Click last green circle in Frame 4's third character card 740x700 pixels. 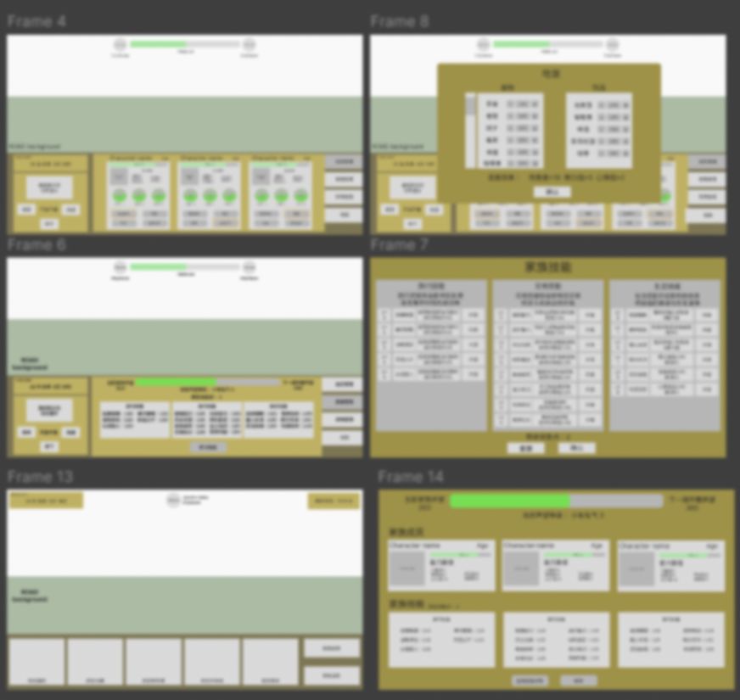coord(300,196)
